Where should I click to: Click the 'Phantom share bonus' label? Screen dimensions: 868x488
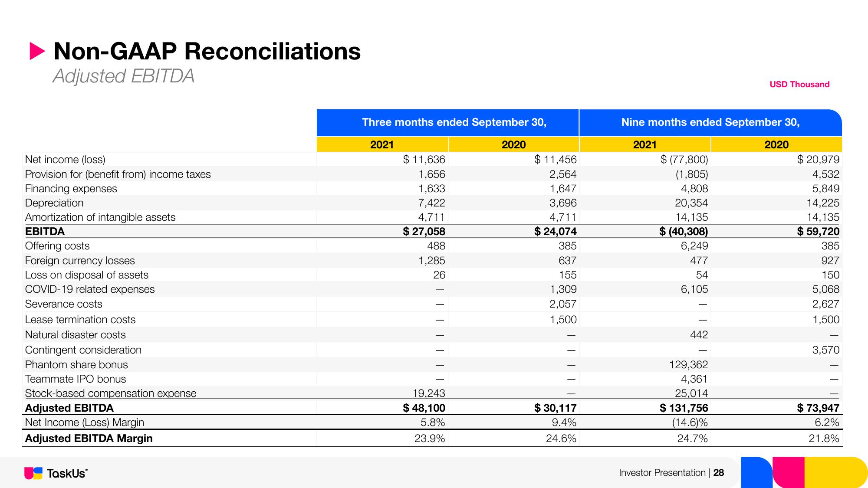pos(76,365)
